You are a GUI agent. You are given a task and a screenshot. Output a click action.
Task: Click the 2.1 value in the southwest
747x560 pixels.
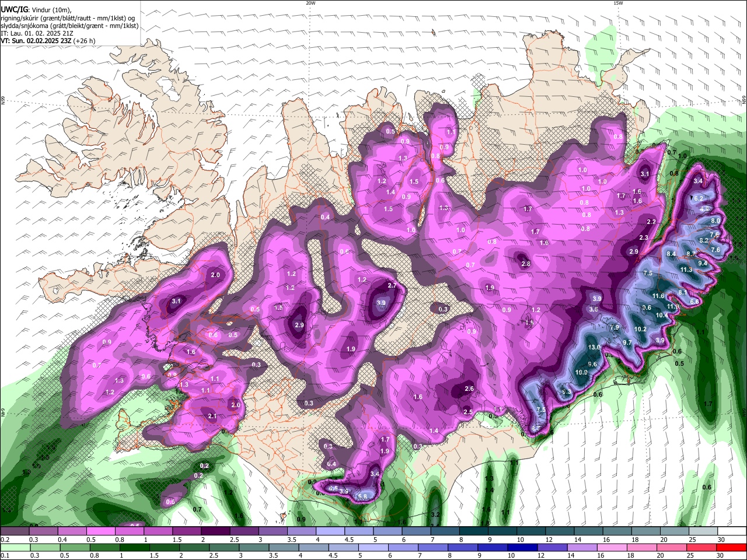(212, 416)
